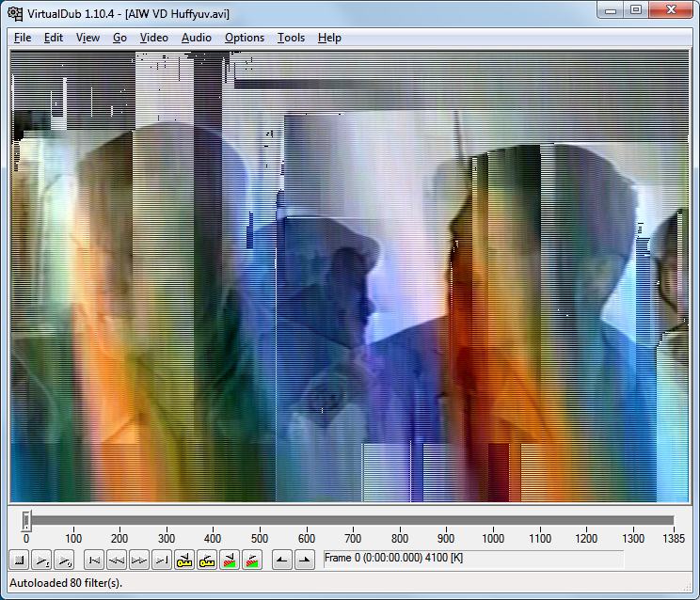Go to the previous keyframe
Viewport: 700px width, 600px height.
(184, 560)
